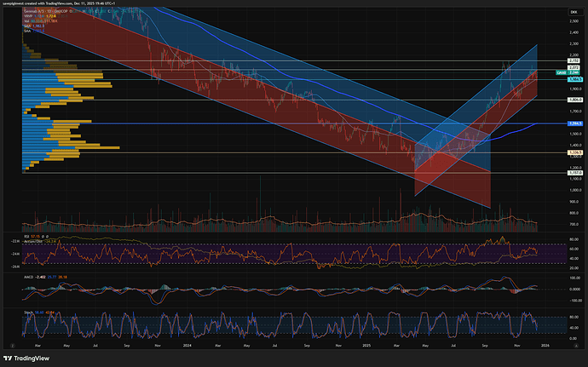
Task: Click the 2026 label on time axis
Action: (545, 347)
